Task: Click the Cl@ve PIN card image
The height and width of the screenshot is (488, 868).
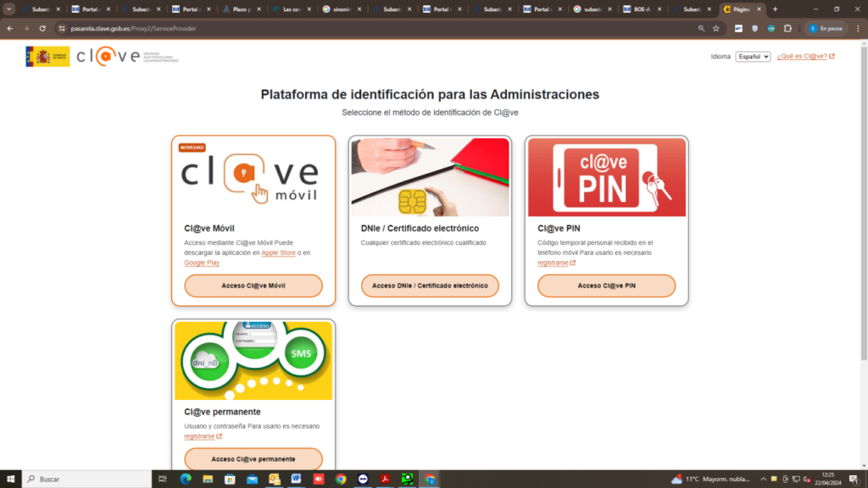Action: pyautogui.click(x=606, y=177)
